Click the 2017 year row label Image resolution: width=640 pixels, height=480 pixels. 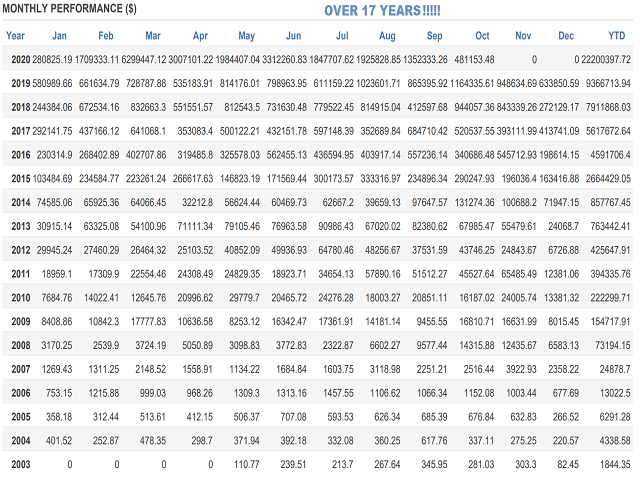[x=21, y=131]
